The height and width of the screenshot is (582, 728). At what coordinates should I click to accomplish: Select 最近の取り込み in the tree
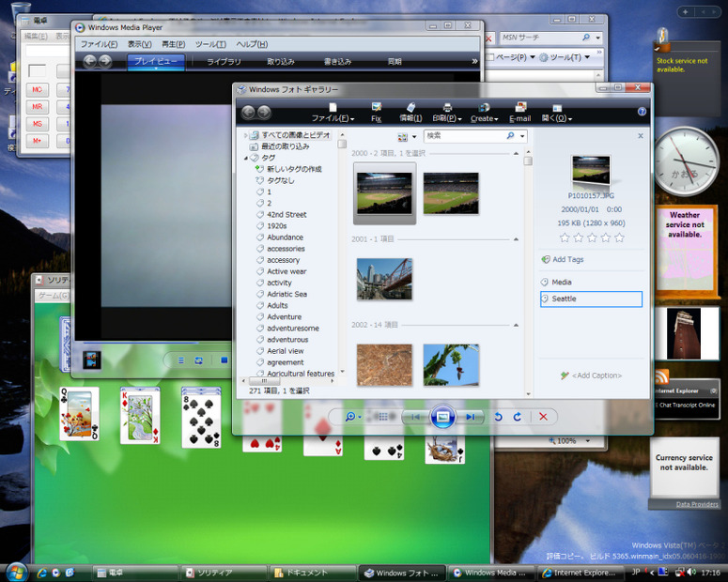pos(285,146)
